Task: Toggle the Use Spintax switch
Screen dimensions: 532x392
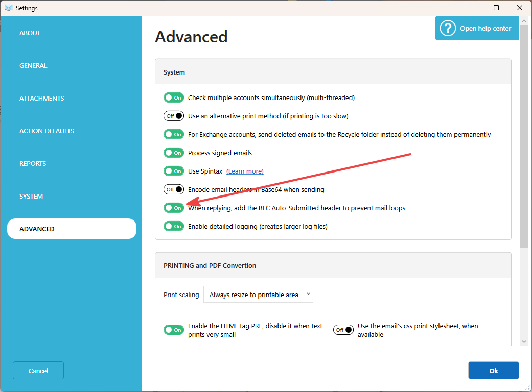Action: 174,171
